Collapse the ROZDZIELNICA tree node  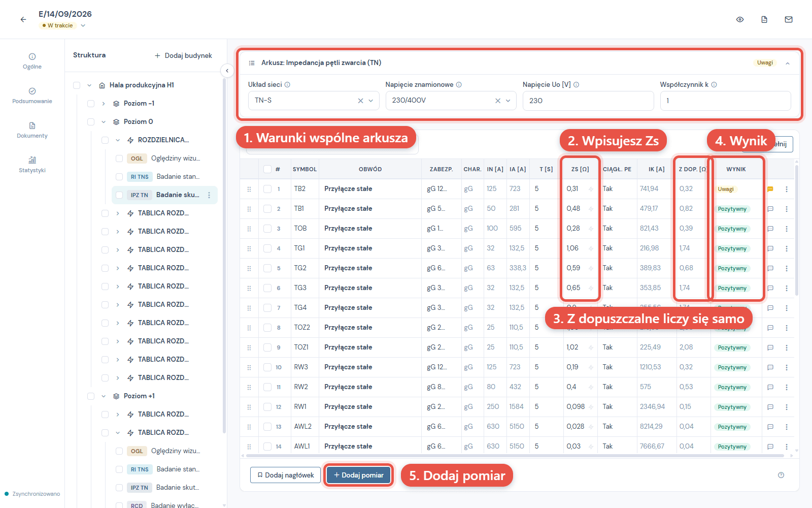click(118, 140)
